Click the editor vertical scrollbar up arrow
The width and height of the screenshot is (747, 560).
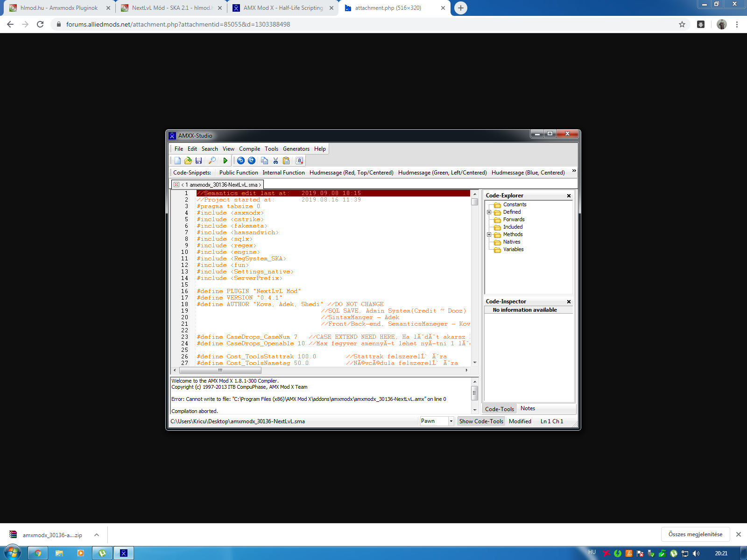pos(474,194)
